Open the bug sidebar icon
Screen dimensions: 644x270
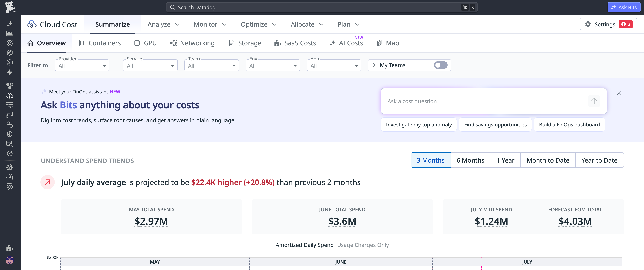point(10,167)
